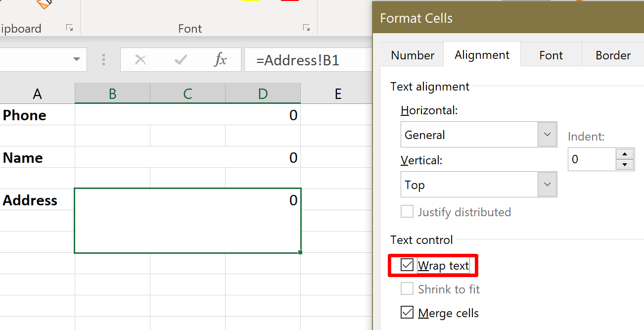Open the Name Box dropdown arrow
Viewport: 644px width, 330px height.
click(77, 60)
